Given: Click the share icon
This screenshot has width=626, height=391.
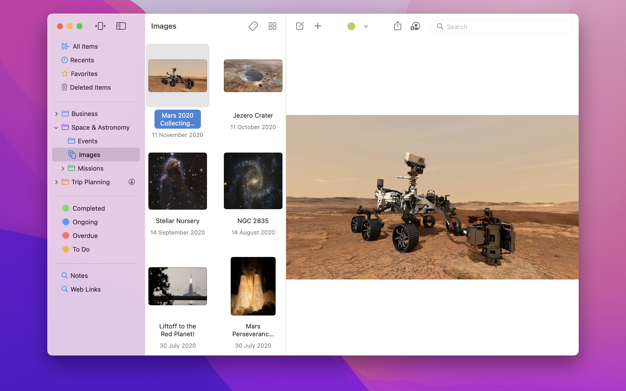Looking at the screenshot, I should point(398,26).
